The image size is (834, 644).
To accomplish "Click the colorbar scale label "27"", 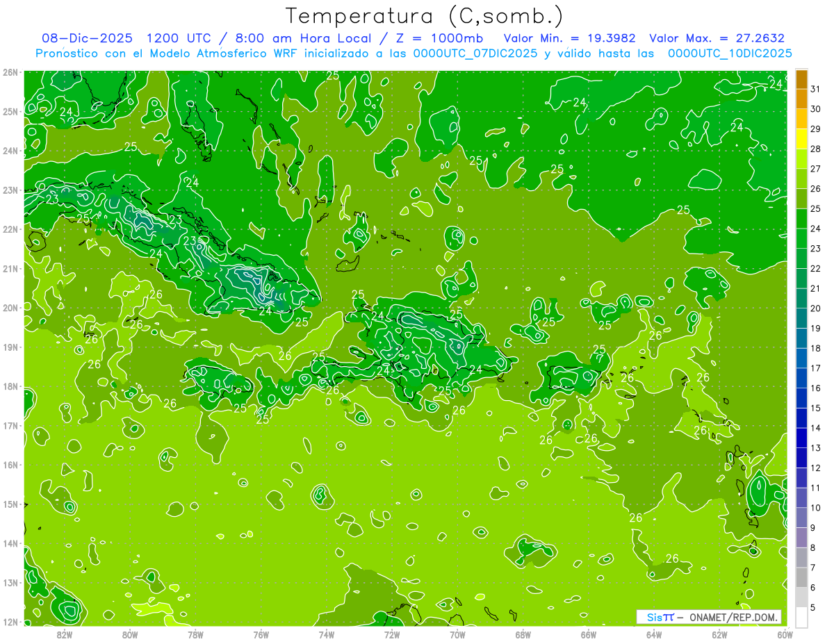I will (x=816, y=169).
